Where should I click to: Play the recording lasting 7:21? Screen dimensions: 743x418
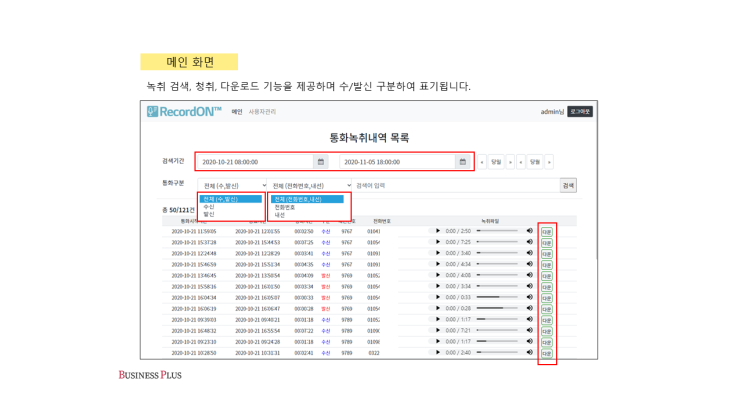(x=438, y=330)
